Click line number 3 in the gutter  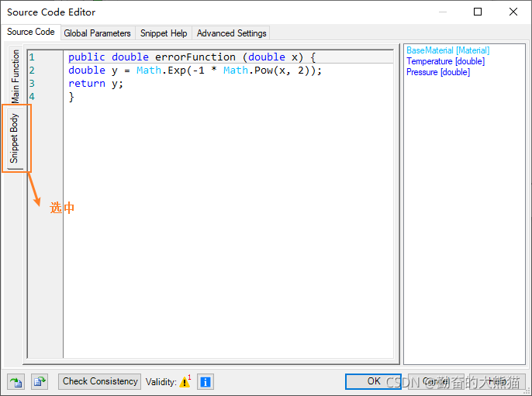[32, 84]
